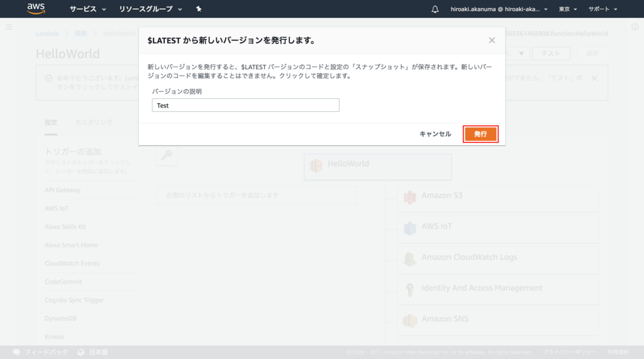Select Kinesis trigger
The height and width of the screenshot is (359, 644).
[54, 337]
